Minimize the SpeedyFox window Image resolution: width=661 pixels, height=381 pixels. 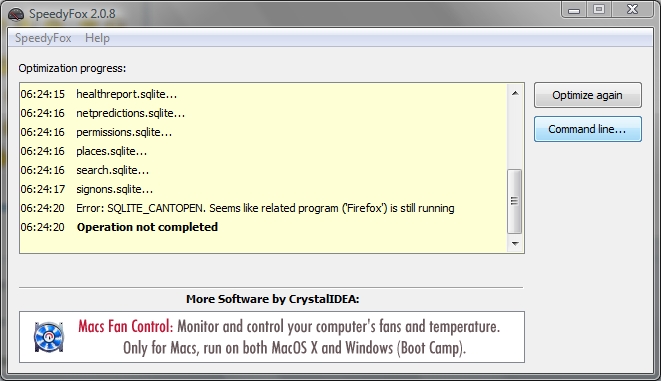(574, 10)
